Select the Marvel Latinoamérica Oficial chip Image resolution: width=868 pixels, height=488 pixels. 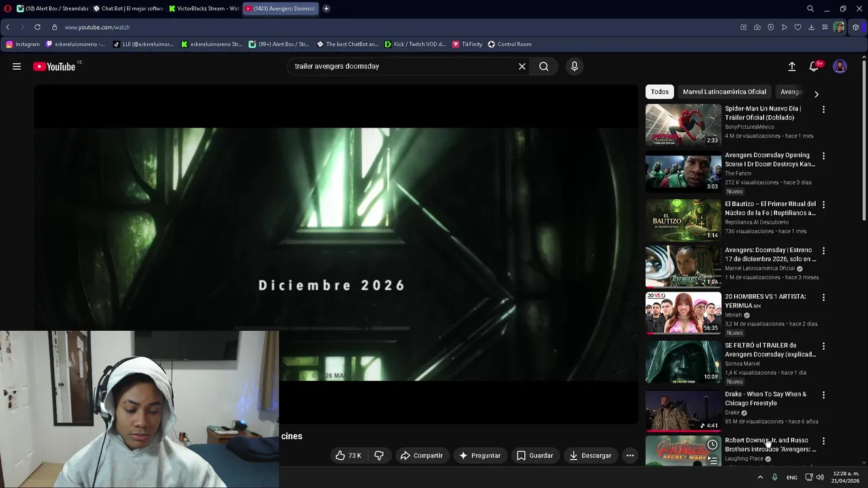pyautogui.click(x=724, y=91)
